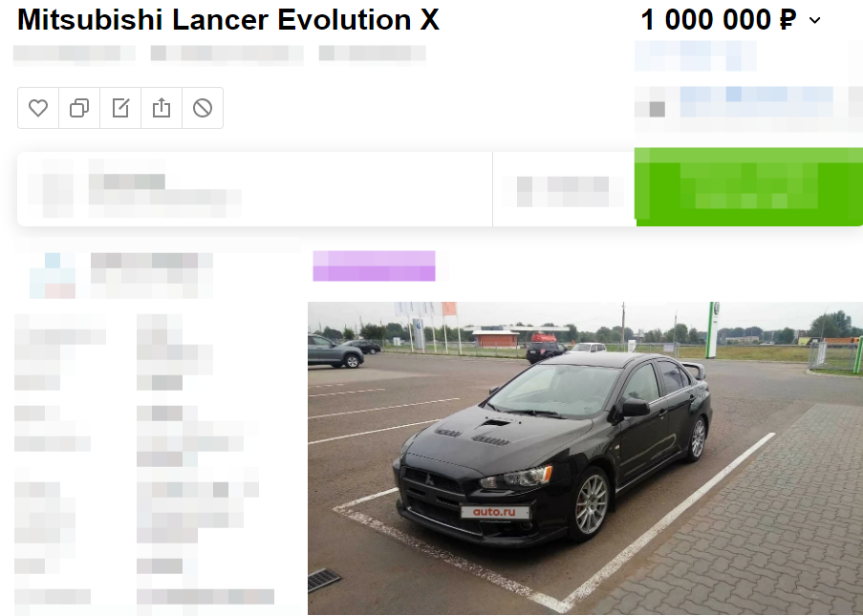Viewport: 863px width, 616px height.
Task: Click the blurred blue text above green button
Action: click(x=757, y=102)
